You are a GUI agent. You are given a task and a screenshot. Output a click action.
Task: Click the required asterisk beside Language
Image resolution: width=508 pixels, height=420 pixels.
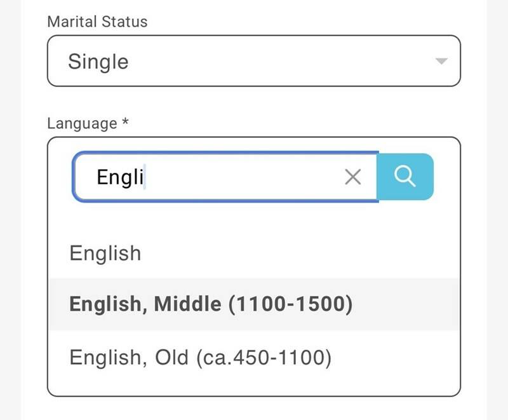pos(125,121)
